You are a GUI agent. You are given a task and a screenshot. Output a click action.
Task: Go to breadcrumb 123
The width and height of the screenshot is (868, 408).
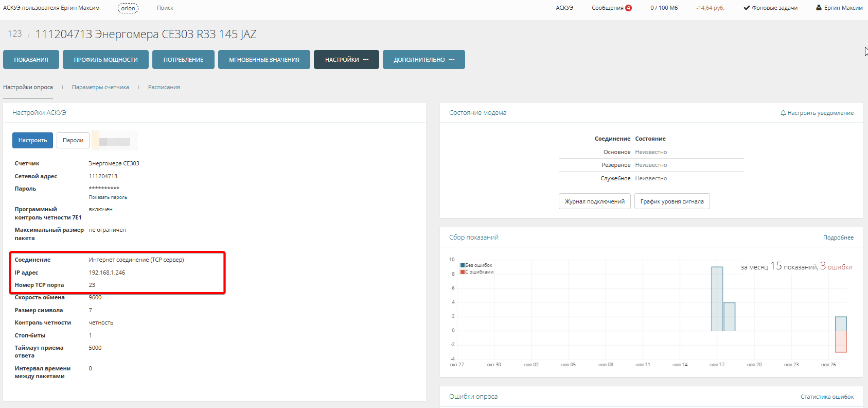coord(15,34)
